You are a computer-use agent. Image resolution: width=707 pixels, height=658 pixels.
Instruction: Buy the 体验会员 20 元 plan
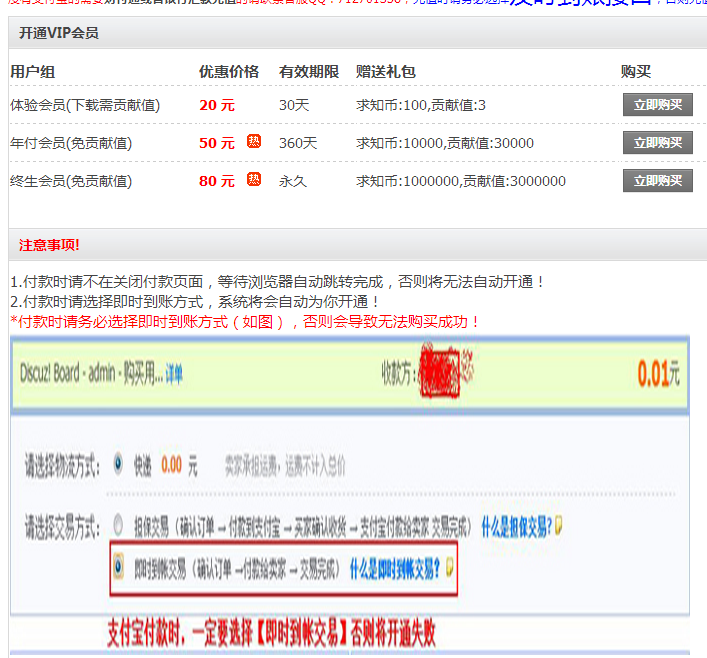click(x=657, y=105)
